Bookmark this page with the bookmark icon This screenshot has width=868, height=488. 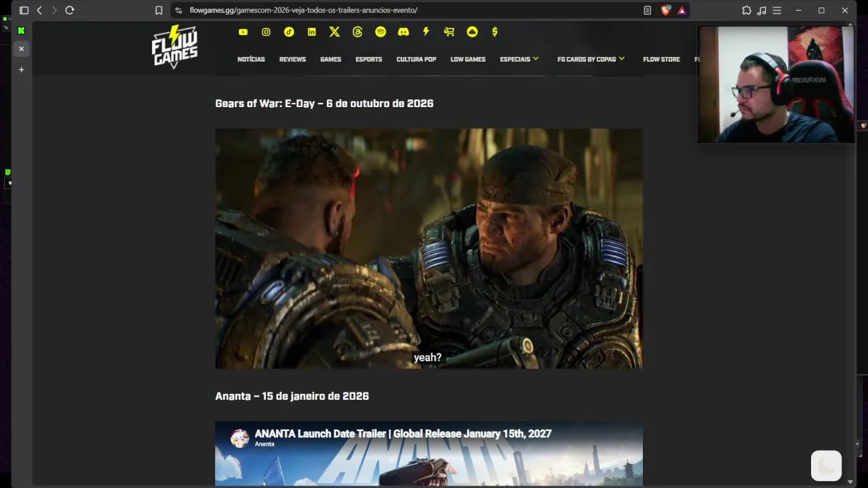[159, 10]
